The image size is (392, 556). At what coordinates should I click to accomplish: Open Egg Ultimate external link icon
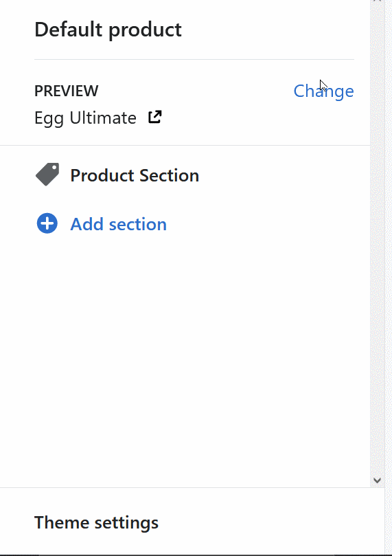(154, 117)
